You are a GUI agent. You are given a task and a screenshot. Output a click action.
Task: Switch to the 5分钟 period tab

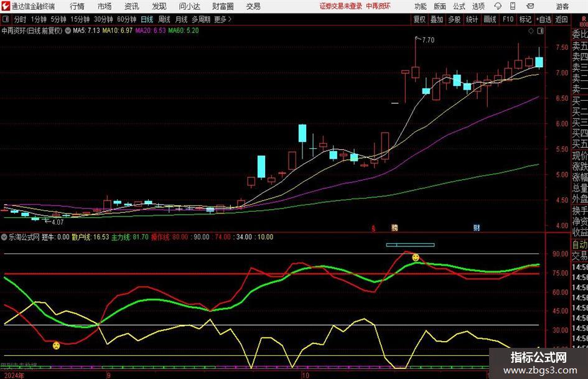[58, 19]
